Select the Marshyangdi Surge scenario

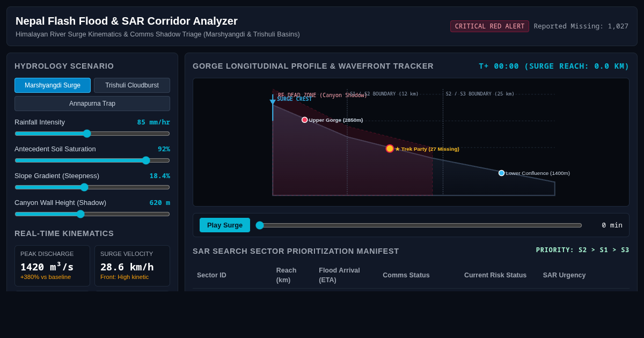53,85
